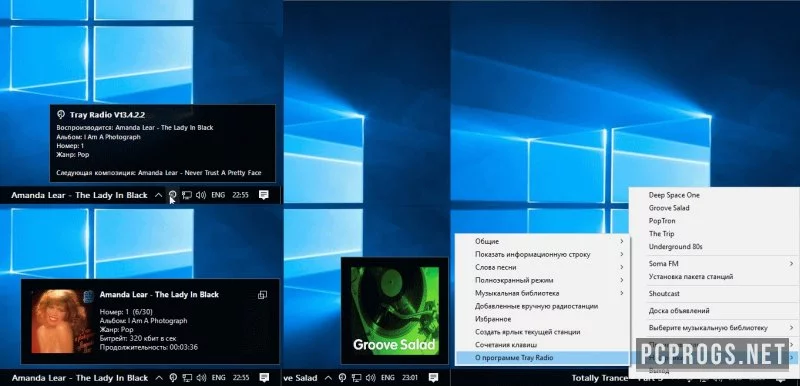
Task: Show hidden tray icons in the 23:01 taskbar
Action: click(328, 378)
